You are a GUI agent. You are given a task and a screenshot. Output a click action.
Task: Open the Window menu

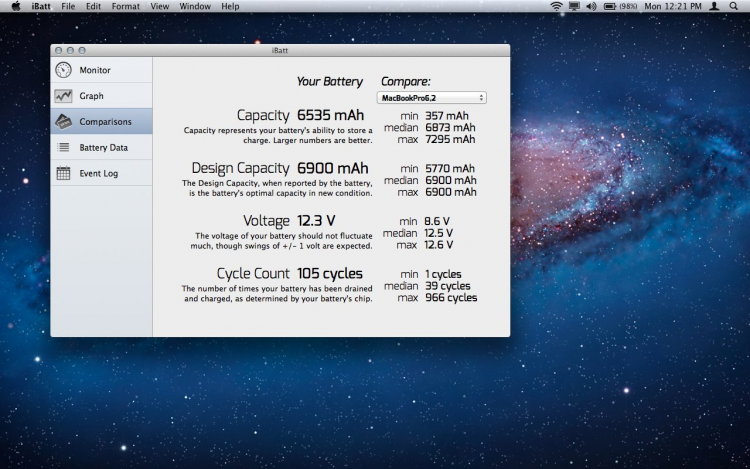(x=194, y=6)
